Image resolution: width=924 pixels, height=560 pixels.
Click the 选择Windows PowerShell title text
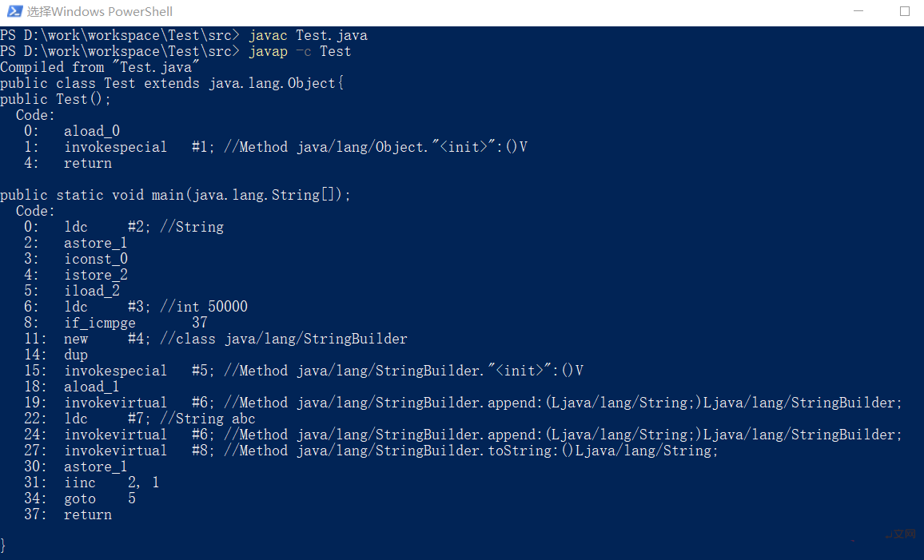(x=100, y=12)
